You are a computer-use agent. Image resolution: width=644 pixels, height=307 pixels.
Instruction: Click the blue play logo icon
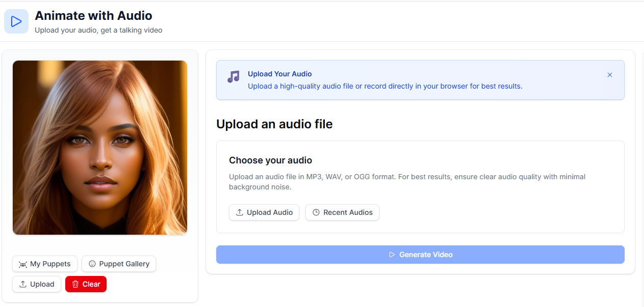click(x=16, y=21)
